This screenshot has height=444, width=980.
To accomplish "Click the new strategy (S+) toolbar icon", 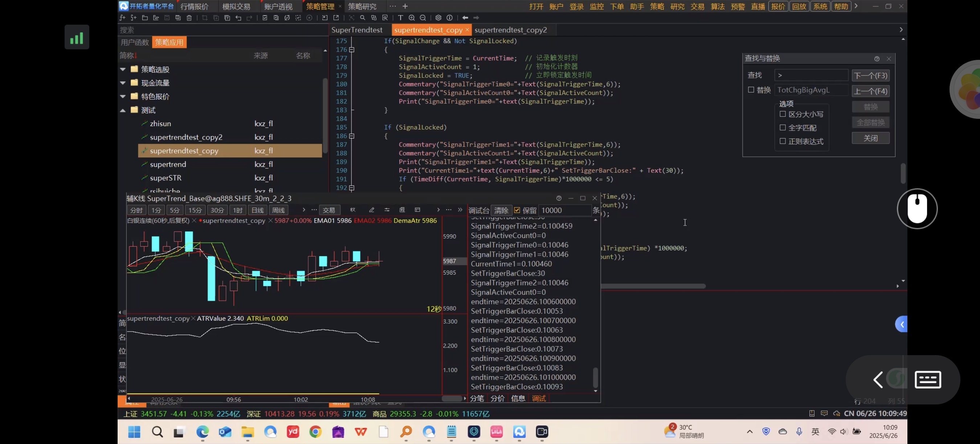I will tap(134, 18).
